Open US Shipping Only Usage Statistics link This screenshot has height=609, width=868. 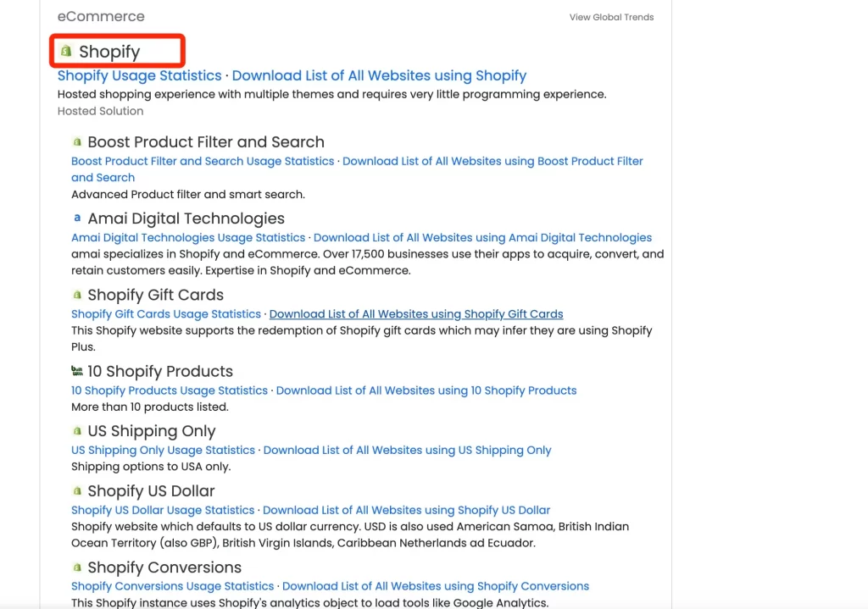click(x=164, y=450)
